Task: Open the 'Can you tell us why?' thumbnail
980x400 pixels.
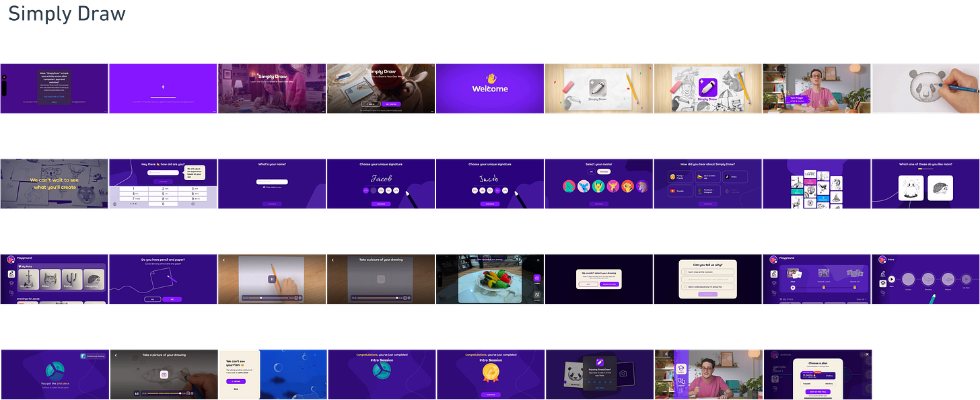Action: [708, 279]
